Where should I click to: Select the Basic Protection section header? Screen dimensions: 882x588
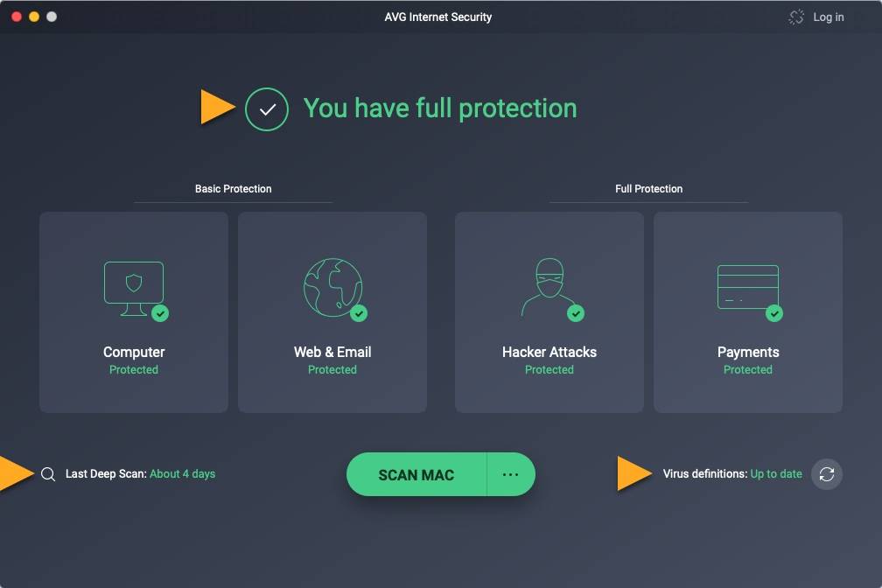click(x=233, y=188)
